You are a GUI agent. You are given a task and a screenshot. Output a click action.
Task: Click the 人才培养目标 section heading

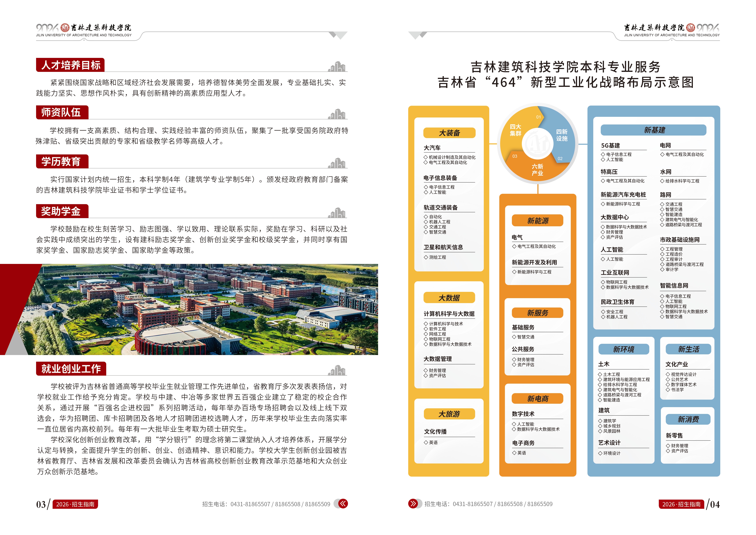(70, 65)
